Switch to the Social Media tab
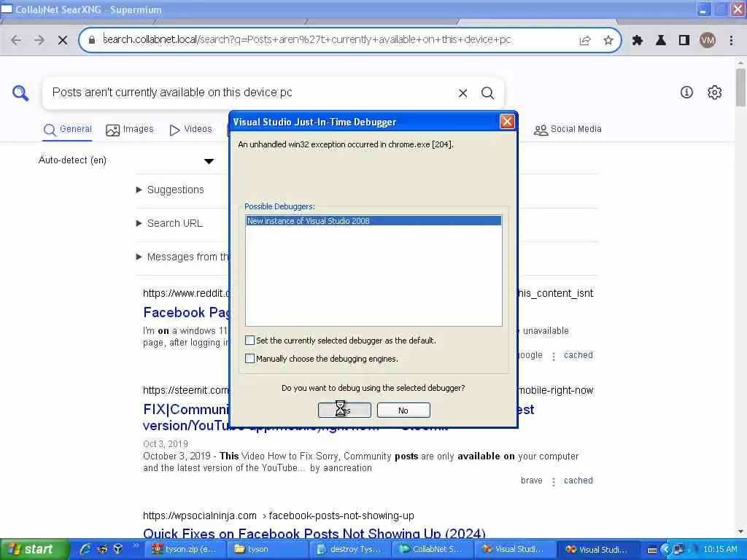The height and width of the screenshot is (560, 747). click(x=568, y=130)
